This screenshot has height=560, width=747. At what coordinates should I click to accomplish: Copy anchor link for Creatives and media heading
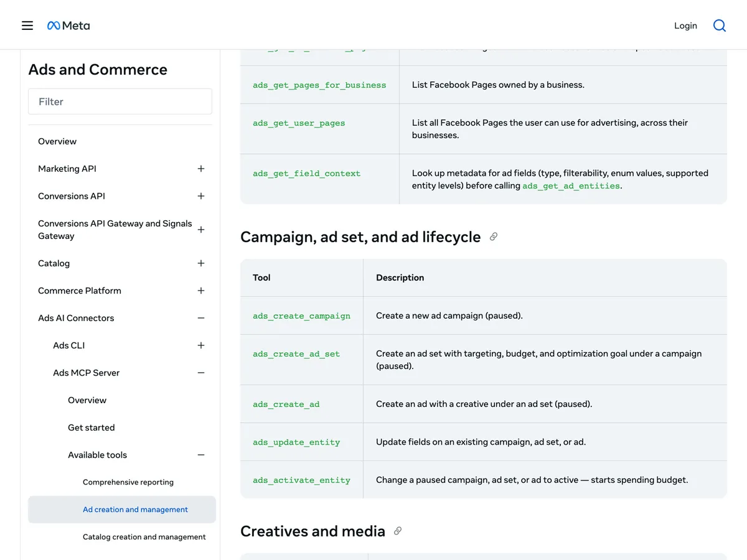(x=398, y=531)
